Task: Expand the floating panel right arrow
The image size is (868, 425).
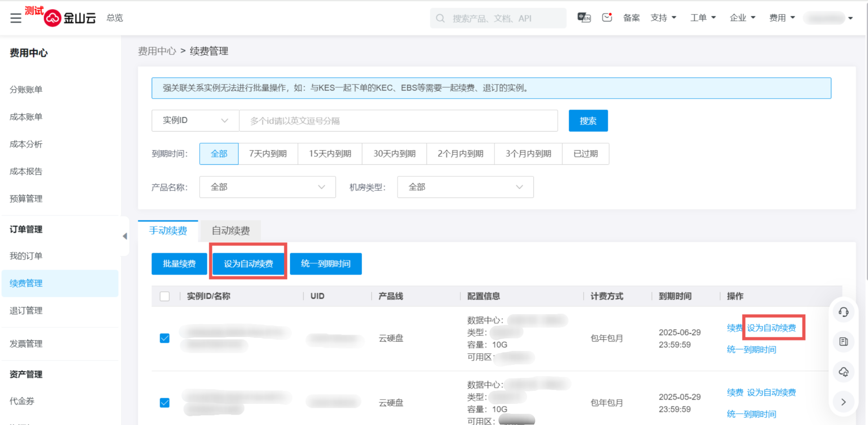Action: pos(843,402)
